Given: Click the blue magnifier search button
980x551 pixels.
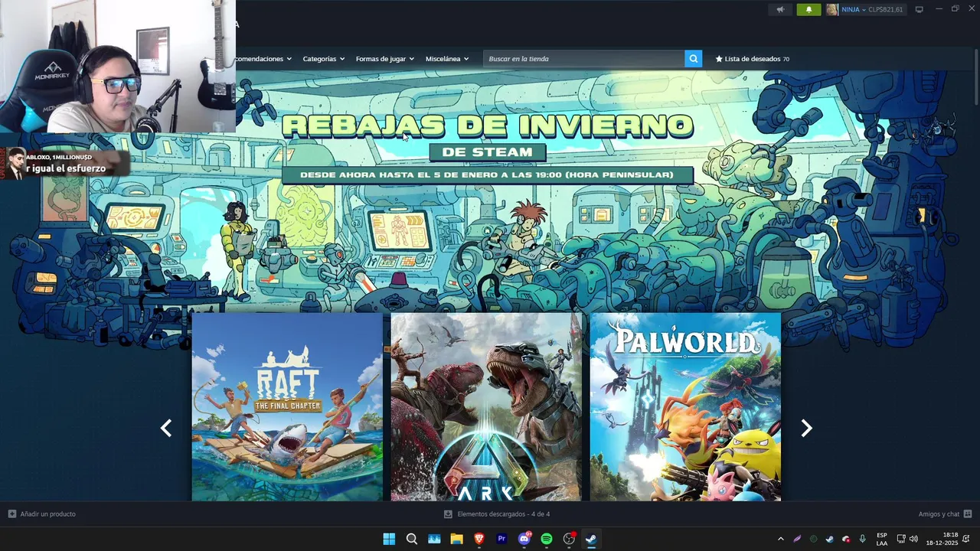Looking at the screenshot, I should pyautogui.click(x=694, y=59).
